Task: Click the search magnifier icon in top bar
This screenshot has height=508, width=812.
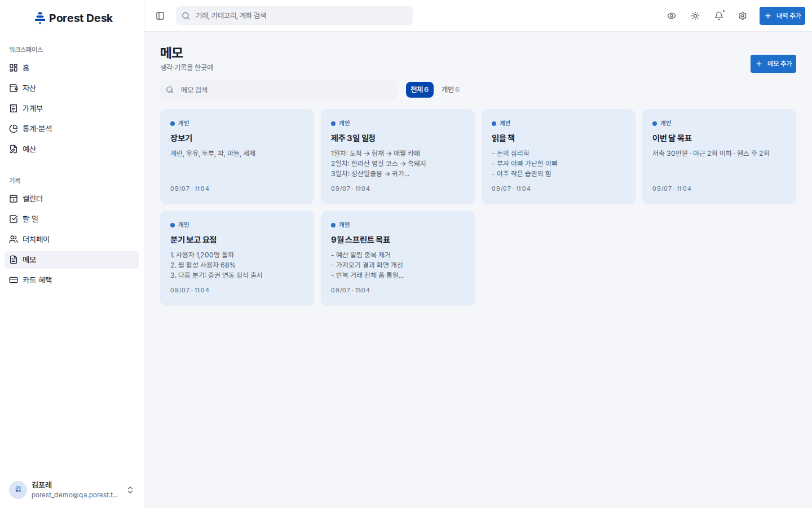Action: point(186,16)
